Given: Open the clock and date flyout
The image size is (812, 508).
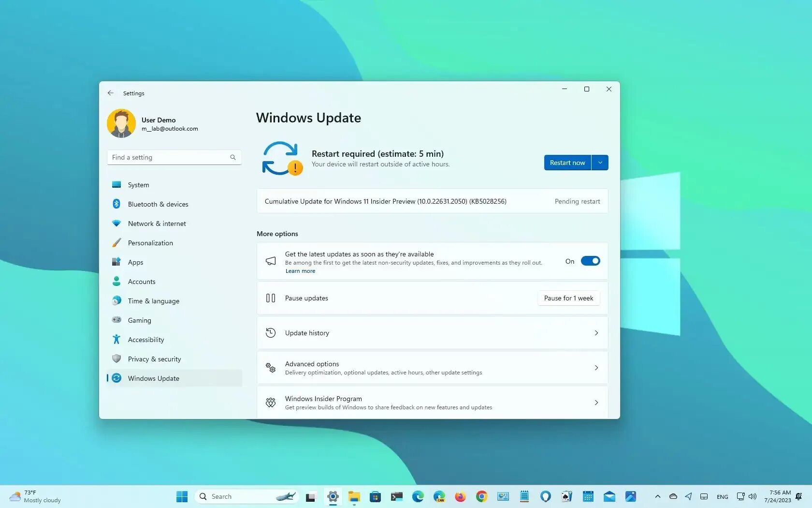Looking at the screenshot, I should [778, 496].
